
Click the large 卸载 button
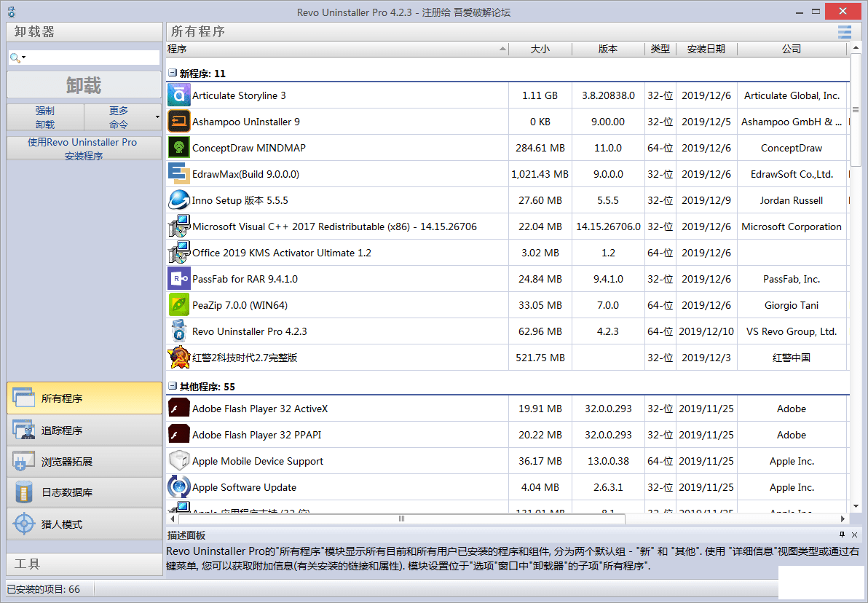coord(84,85)
